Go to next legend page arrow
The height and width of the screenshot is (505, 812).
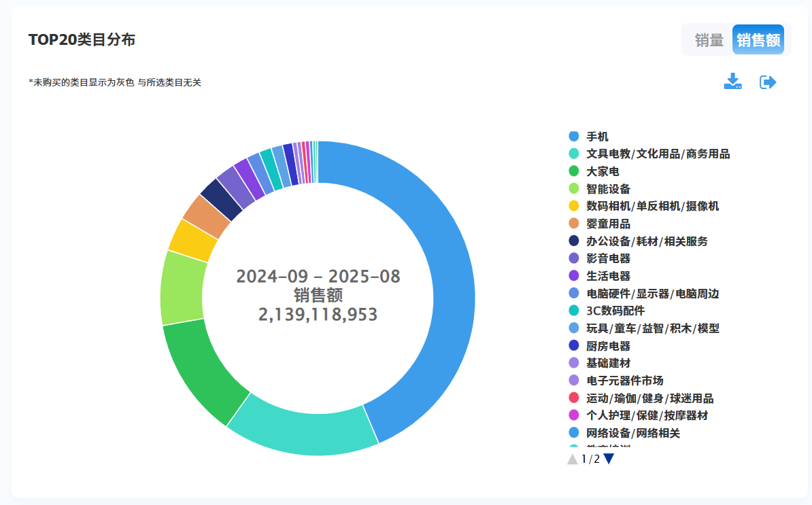click(609, 459)
